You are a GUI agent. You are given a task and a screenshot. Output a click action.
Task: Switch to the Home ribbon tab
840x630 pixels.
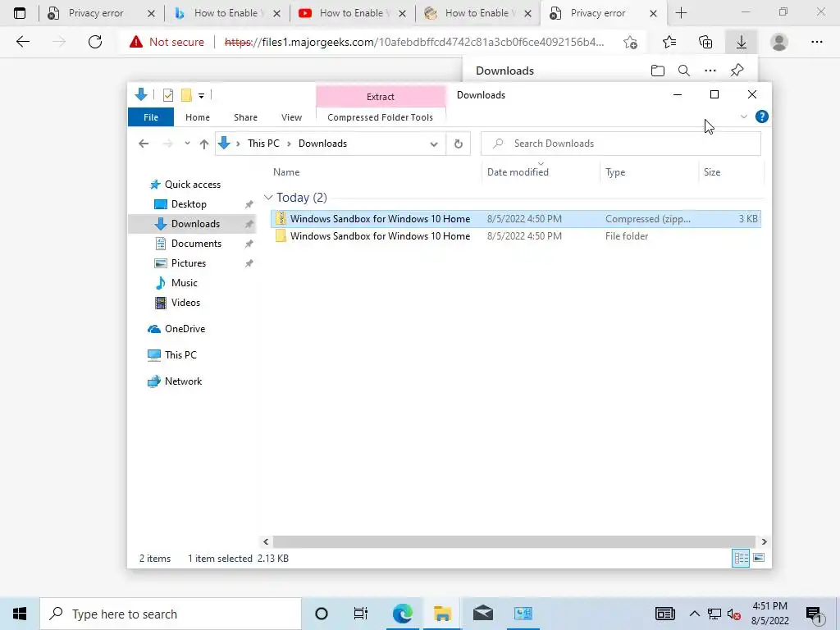[x=198, y=117]
